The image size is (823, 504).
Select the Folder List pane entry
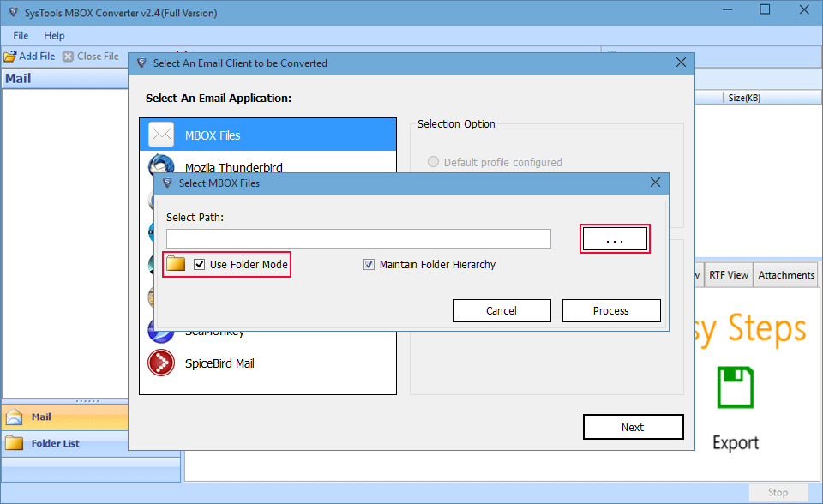tap(65, 443)
